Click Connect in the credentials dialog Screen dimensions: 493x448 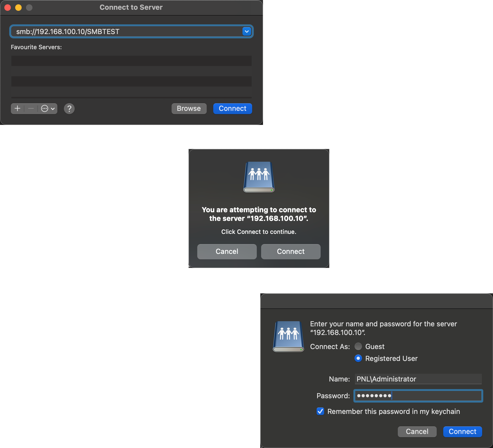point(462,432)
